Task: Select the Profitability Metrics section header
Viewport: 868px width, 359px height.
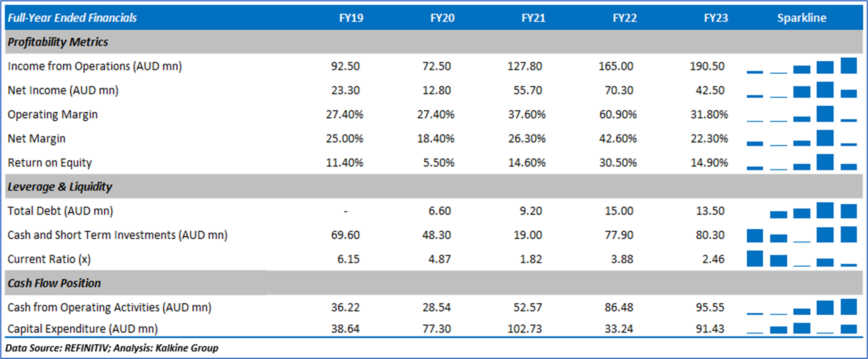Action: [x=58, y=42]
